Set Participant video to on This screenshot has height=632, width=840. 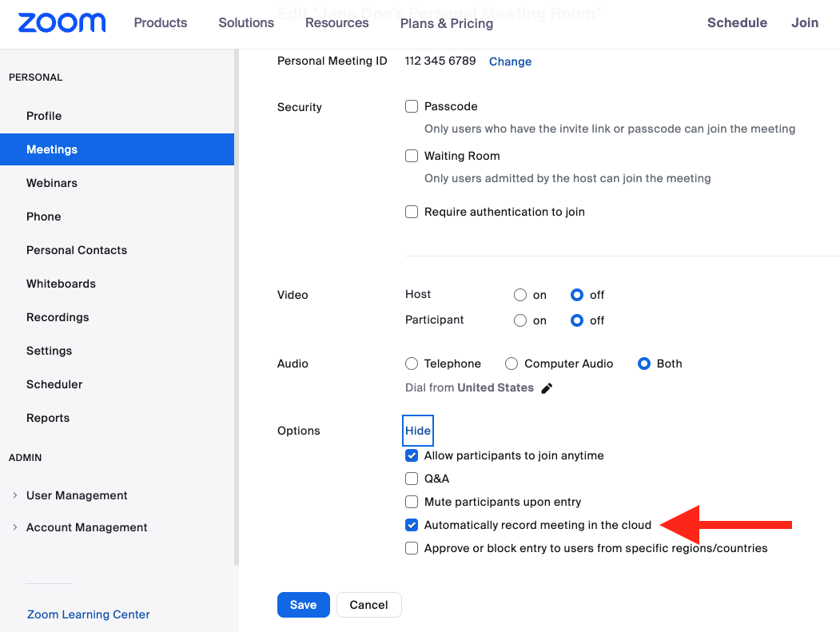tap(520, 320)
